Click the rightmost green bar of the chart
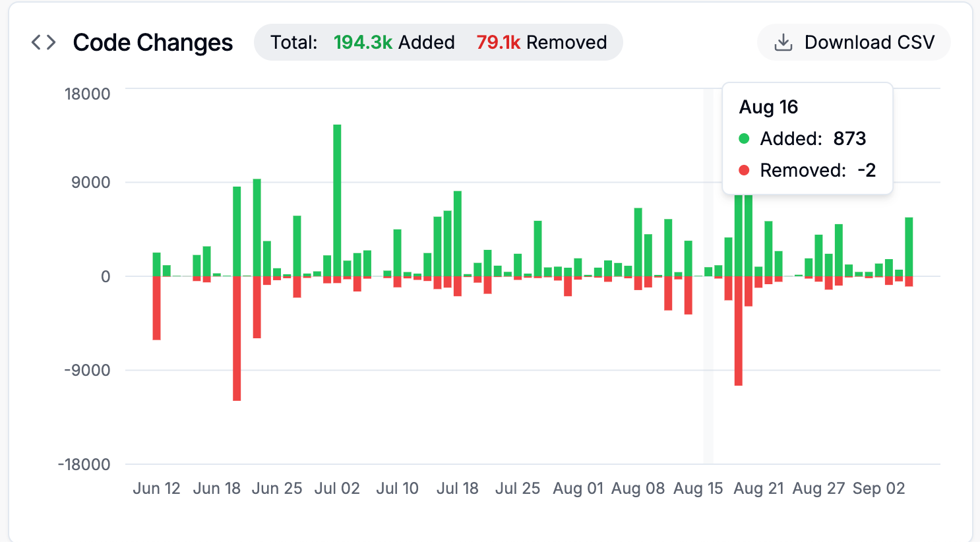Viewport: 980px width, 542px height. 909,246
